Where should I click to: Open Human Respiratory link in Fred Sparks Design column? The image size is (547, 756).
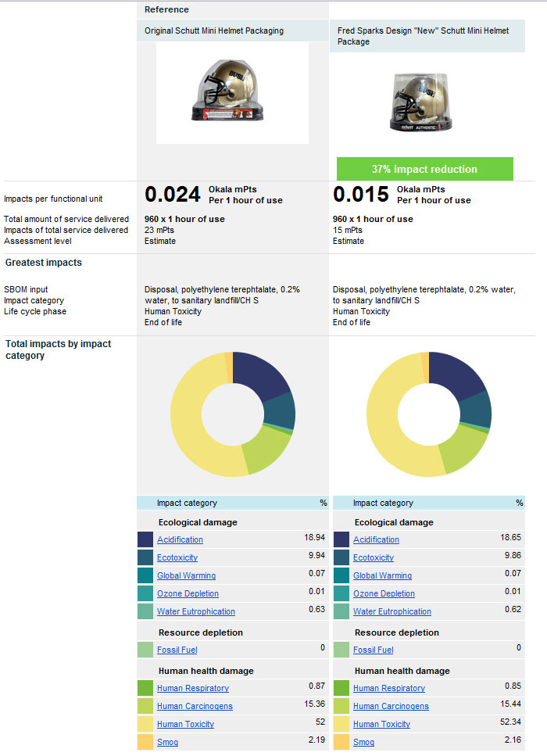coord(389,688)
